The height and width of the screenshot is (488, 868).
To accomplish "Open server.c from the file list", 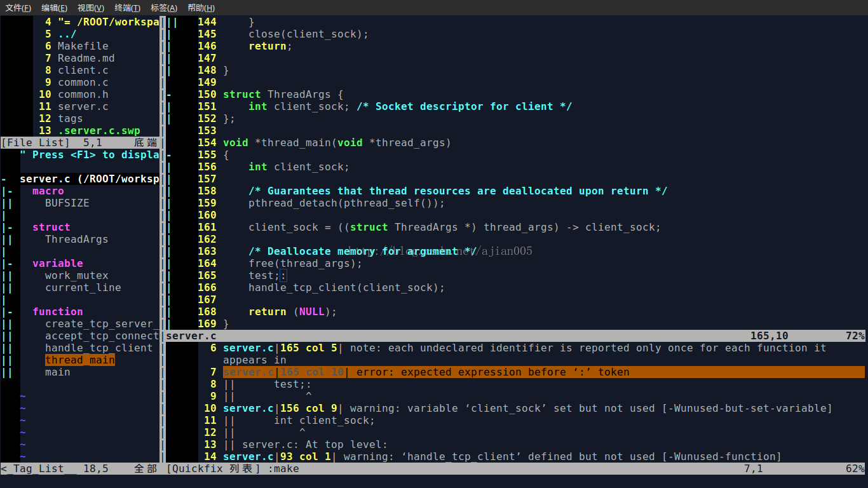I will [83, 107].
